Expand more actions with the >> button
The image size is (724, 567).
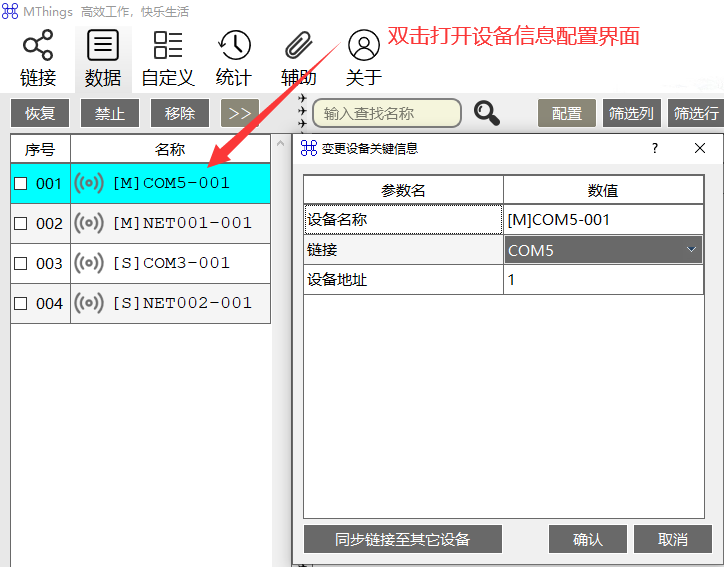[240, 113]
